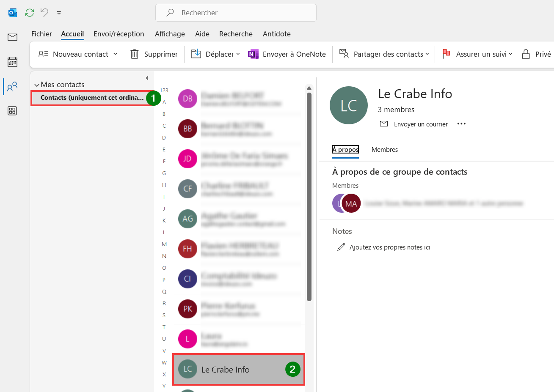Viewport: 554px width, 392px height.
Task: Open Partager des contacts dropdown
Action: (384, 54)
